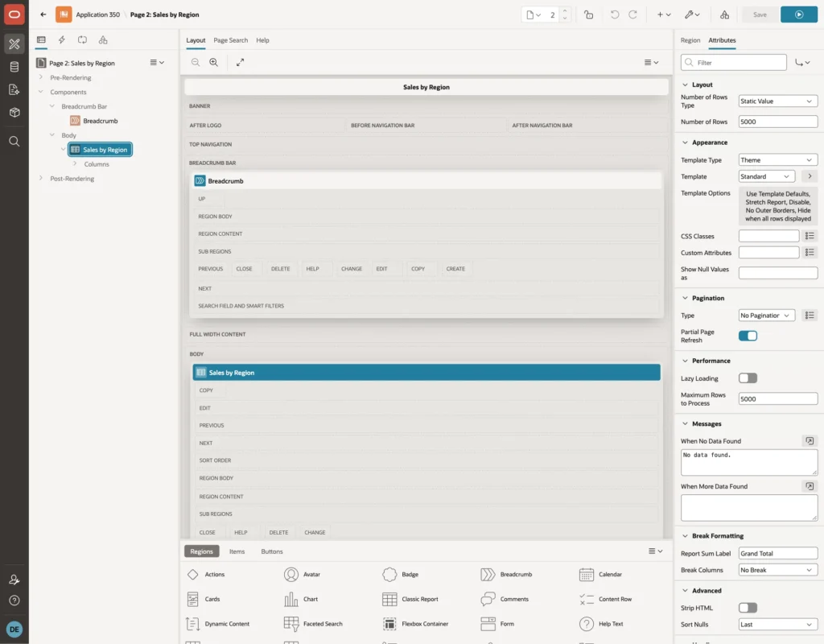Open the Custom Attributes pick list
This screenshot has height=644, width=824.
click(810, 253)
